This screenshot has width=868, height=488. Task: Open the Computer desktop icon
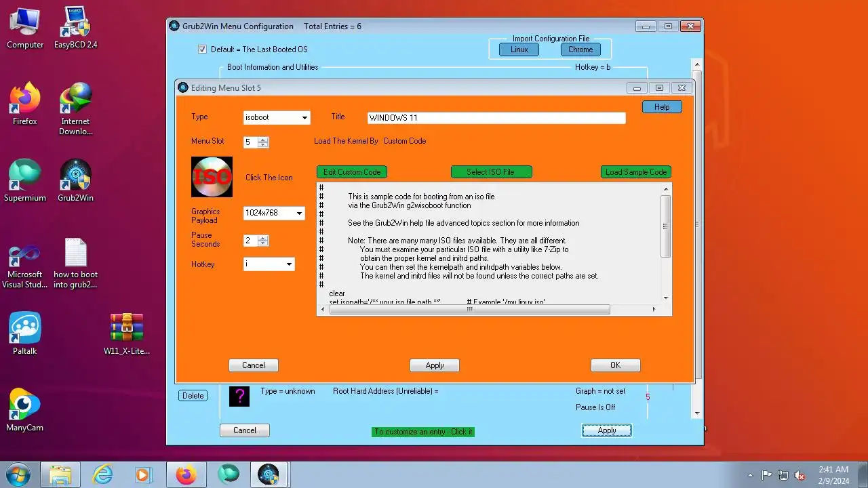pyautogui.click(x=25, y=28)
